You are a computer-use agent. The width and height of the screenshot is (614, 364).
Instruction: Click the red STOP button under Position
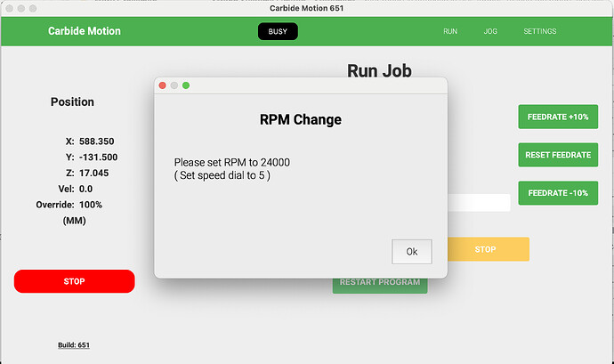click(x=75, y=281)
